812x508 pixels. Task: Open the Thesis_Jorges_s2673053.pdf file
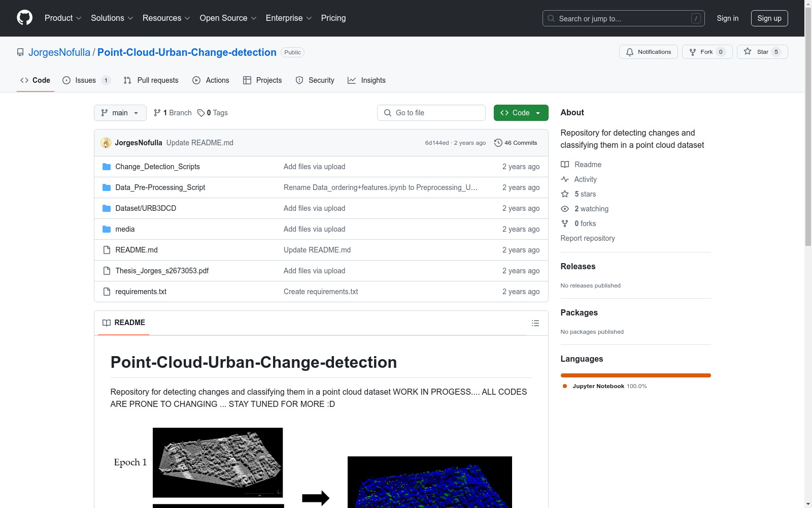point(162,271)
